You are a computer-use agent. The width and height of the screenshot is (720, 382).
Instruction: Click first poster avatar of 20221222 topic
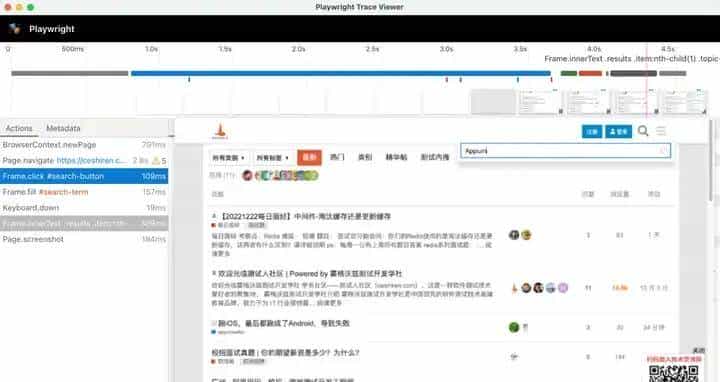[x=514, y=235]
